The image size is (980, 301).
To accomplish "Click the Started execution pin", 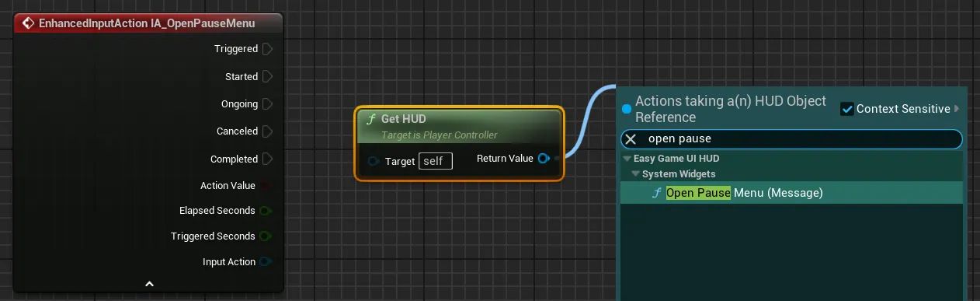I will (267, 76).
